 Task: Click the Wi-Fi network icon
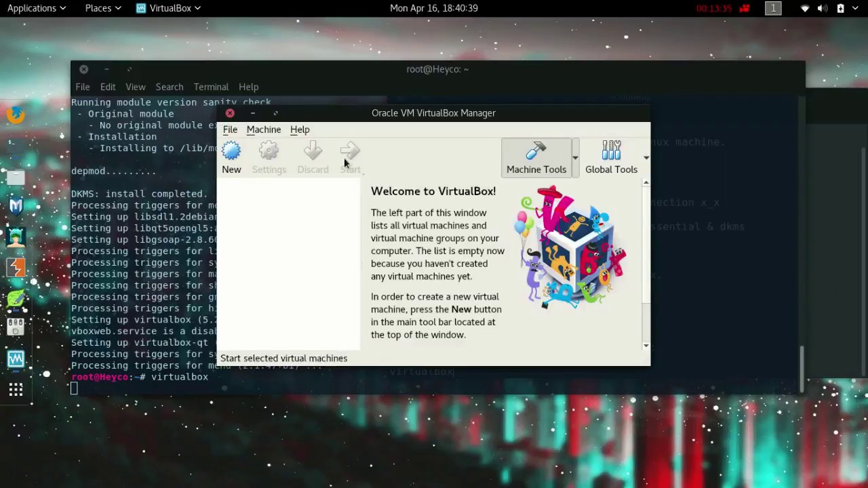pyautogui.click(x=805, y=8)
